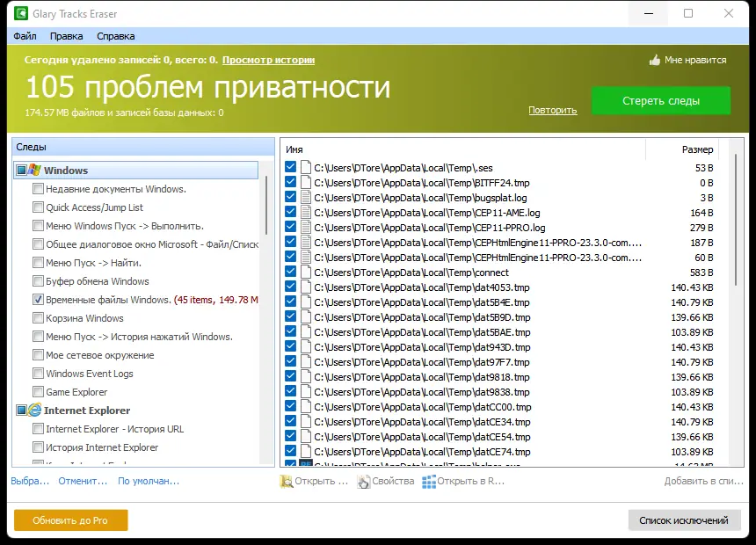Viewport: 756px width, 545px height.
Task: Click file icon of bugsplat.log row
Action: pyautogui.click(x=306, y=197)
